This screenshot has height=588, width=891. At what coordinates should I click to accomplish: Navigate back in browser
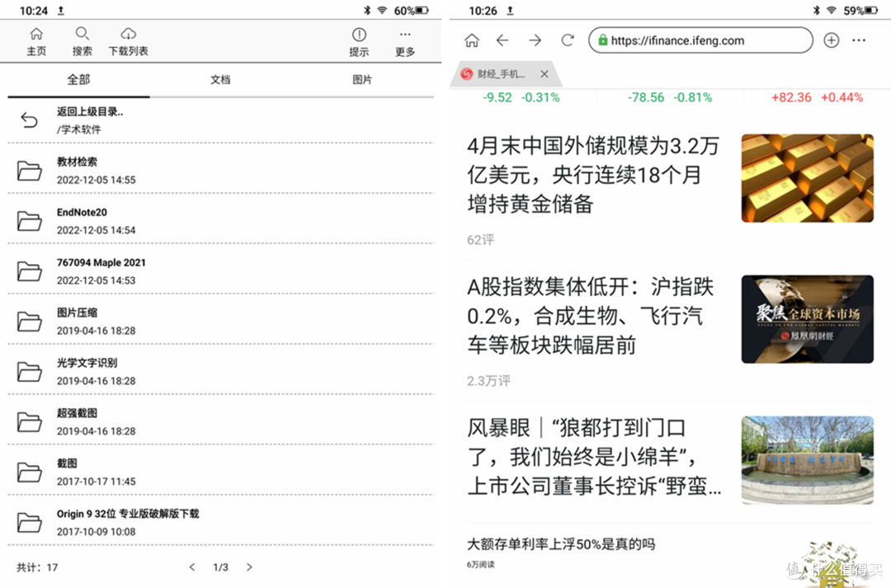click(x=502, y=40)
